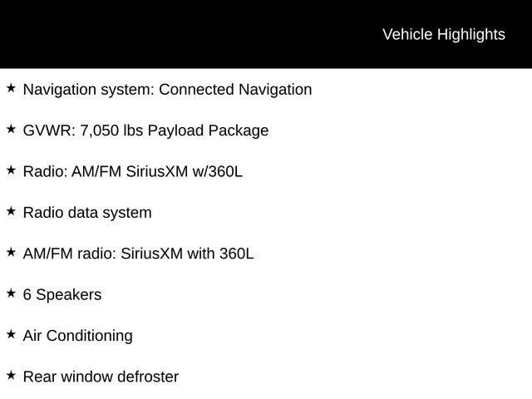The height and width of the screenshot is (399, 532).
Task: Select AM/FM radio: SiriusXM with 360L text
Action: tap(138, 254)
